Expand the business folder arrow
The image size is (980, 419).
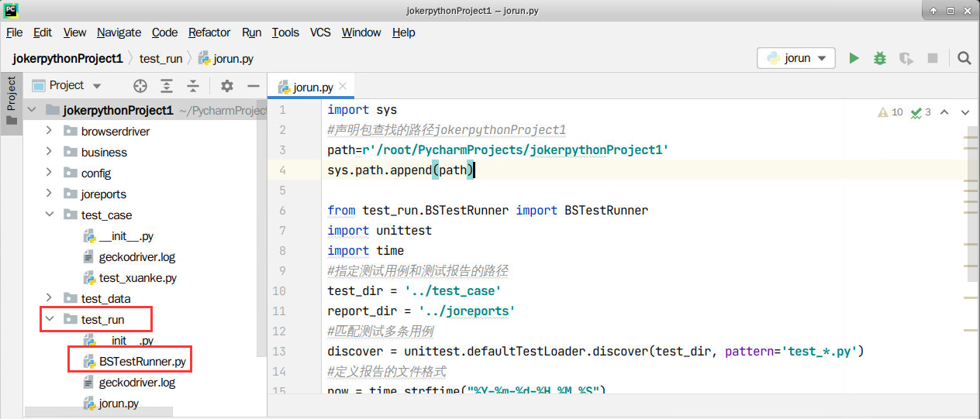[49, 152]
